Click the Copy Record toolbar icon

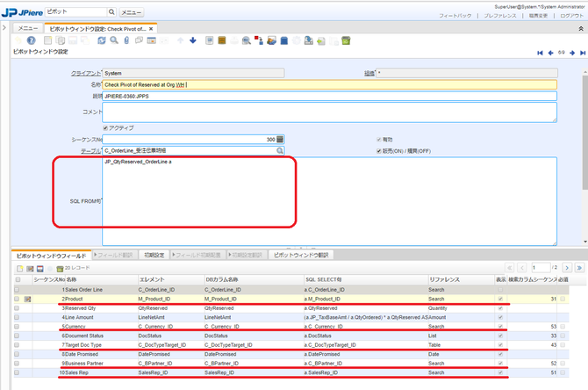pos(60,40)
